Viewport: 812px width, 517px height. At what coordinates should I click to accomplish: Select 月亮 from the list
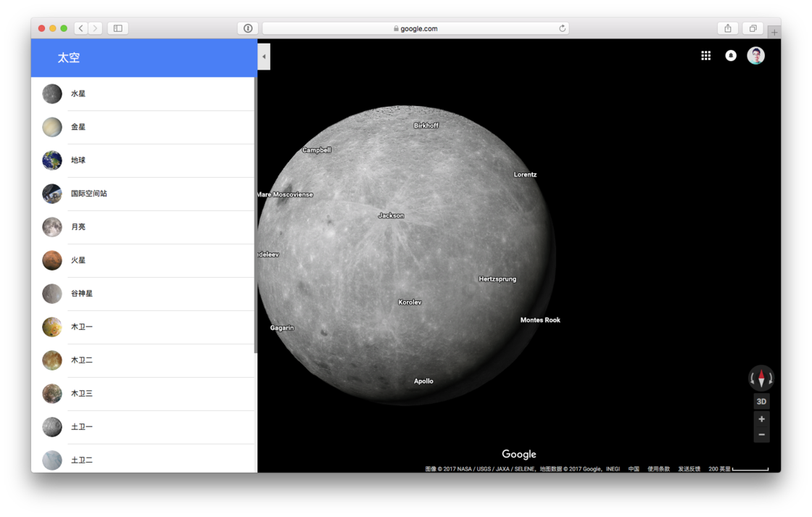pos(143,227)
